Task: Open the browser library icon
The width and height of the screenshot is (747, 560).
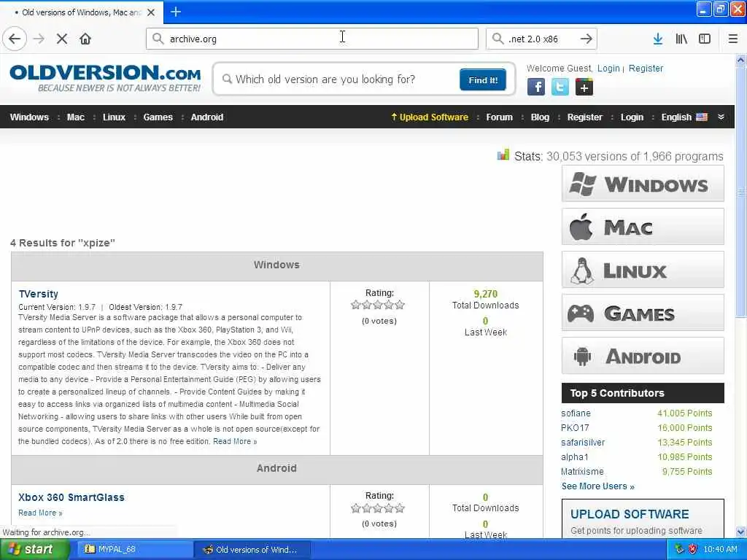Action: [x=681, y=39]
